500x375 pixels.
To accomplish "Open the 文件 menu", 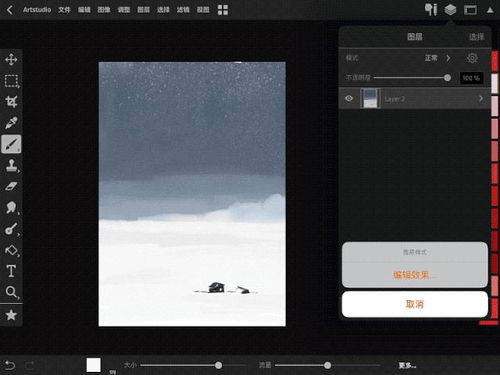I will click(x=64, y=10).
